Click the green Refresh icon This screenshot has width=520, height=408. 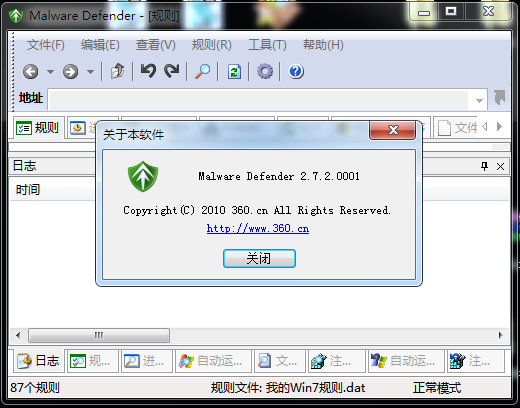(234, 71)
